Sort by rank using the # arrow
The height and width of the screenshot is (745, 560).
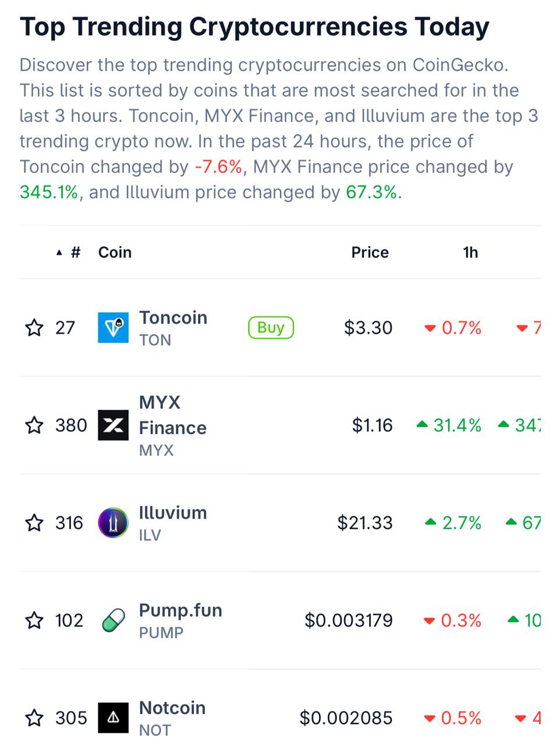point(69,253)
